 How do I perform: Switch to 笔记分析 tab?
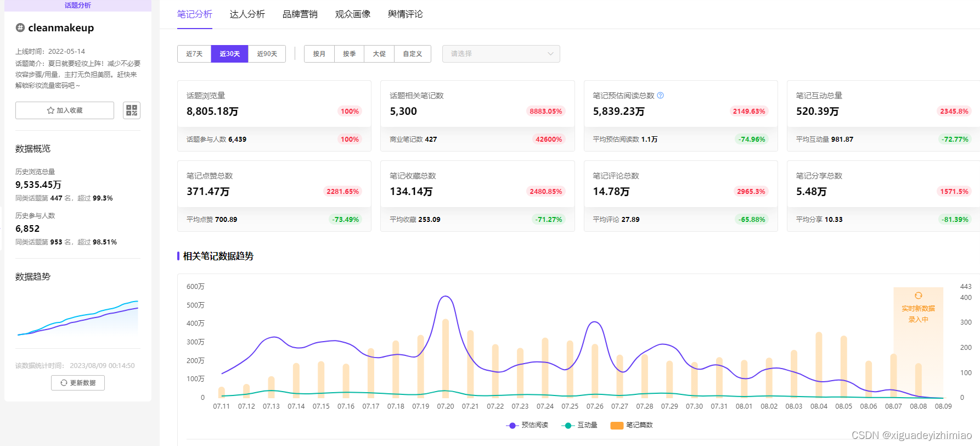pyautogui.click(x=195, y=14)
